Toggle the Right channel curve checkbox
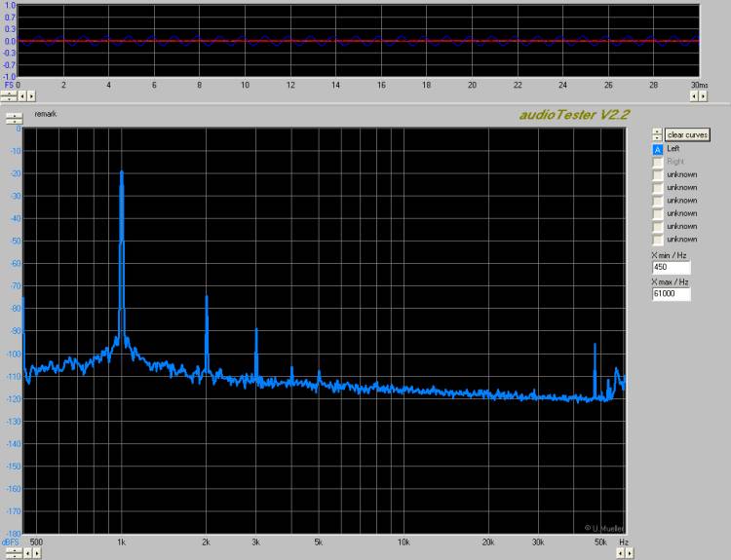731x560 pixels. pyautogui.click(x=658, y=162)
